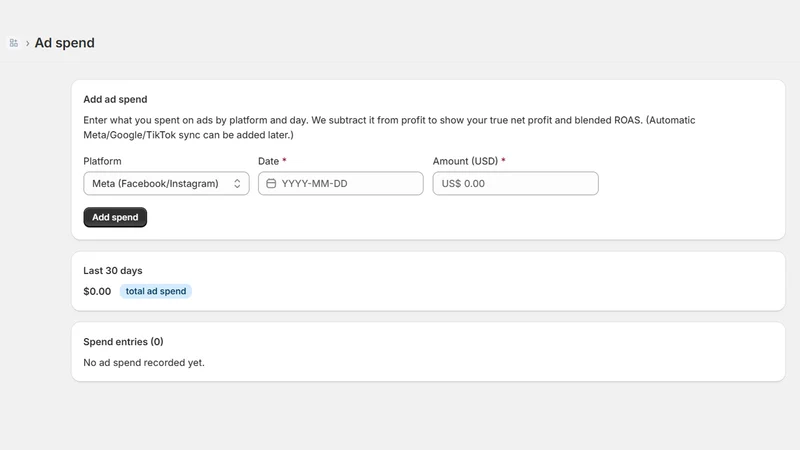Click the '$0.00' total value
The image size is (800, 450).
click(x=97, y=291)
